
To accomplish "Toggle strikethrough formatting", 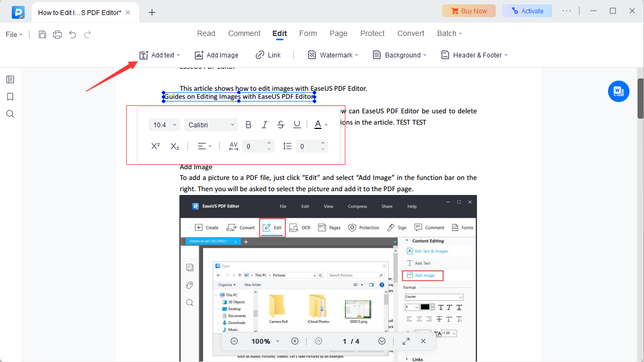I will coord(280,125).
